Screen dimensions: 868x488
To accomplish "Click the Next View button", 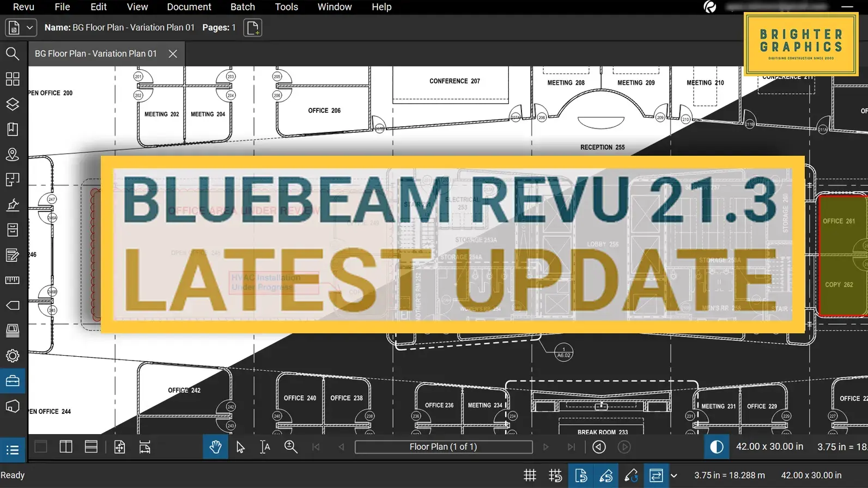I will (624, 447).
